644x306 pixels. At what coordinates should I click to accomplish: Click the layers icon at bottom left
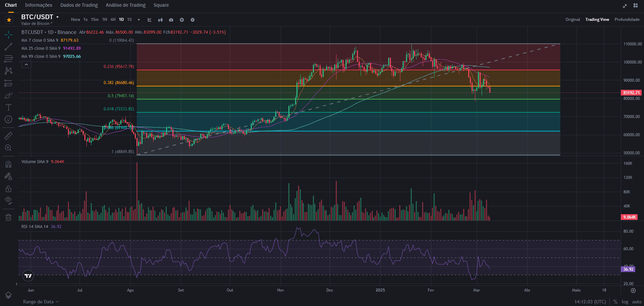point(9,295)
